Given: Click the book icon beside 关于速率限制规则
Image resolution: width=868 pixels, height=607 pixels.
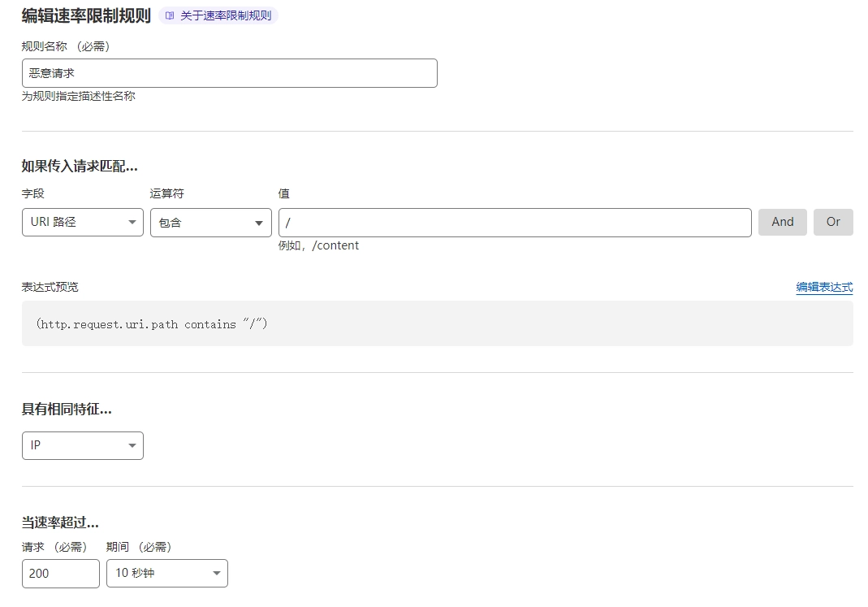Looking at the screenshot, I should 170,15.
